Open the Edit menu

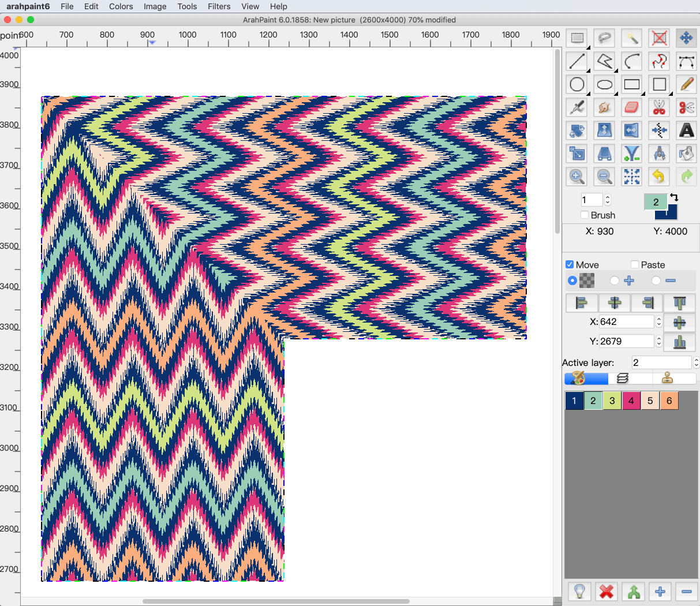(91, 6)
